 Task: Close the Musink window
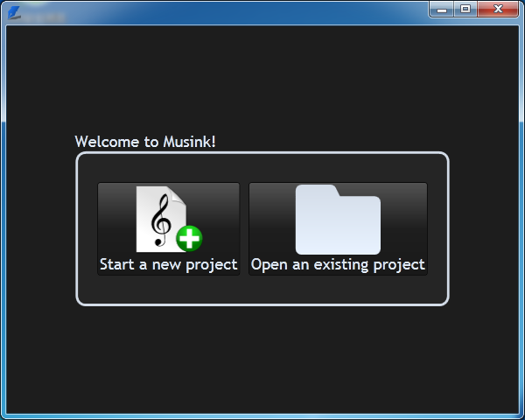pos(498,9)
